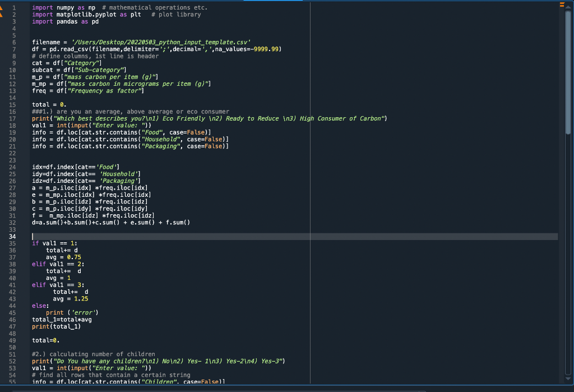The image size is (574, 392).
Task: Click the 'total_1=total*avg' line
Action: pyautogui.click(x=62, y=320)
